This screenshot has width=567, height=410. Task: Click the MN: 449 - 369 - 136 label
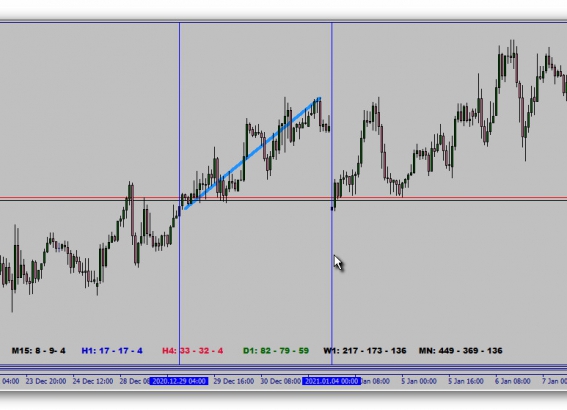tap(460, 351)
